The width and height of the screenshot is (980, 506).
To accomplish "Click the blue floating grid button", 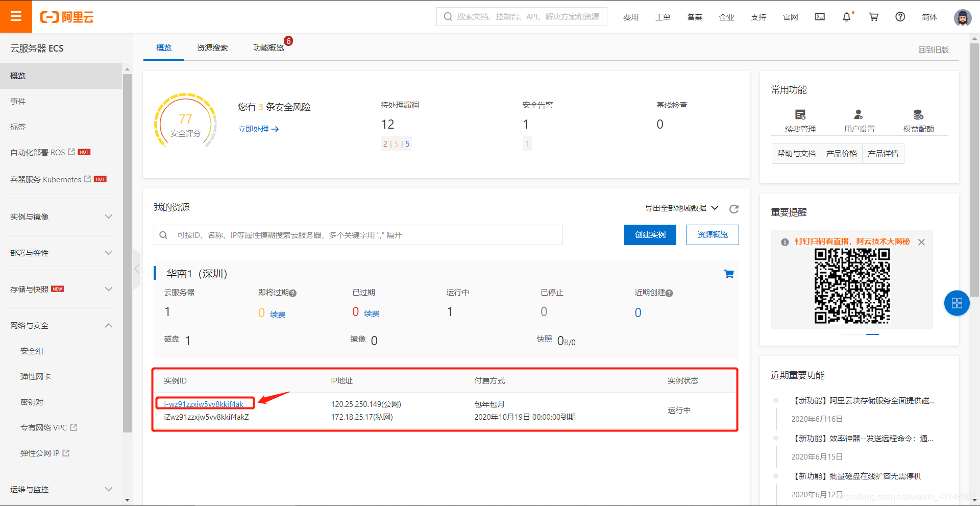I will [957, 303].
